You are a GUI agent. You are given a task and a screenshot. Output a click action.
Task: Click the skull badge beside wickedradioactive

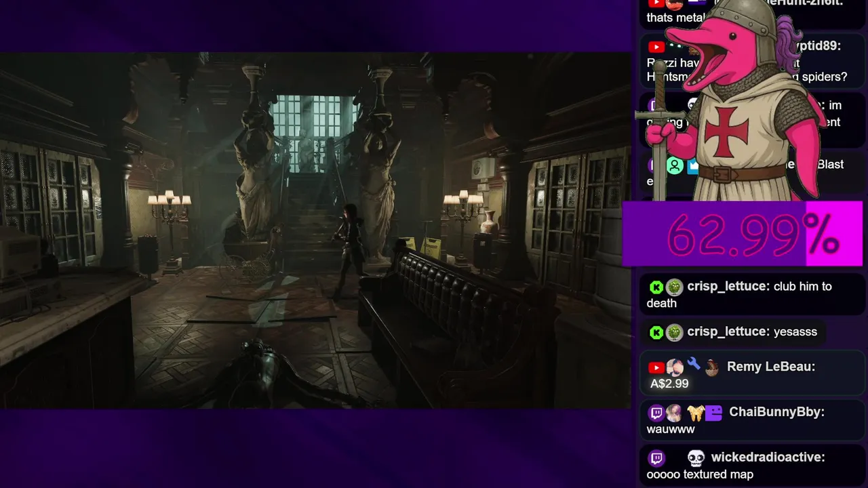pyautogui.click(x=696, y=458)
